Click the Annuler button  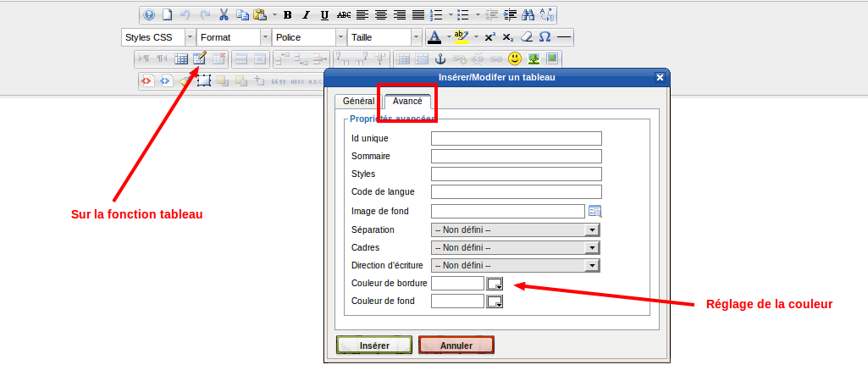pyautogui.click(x=456, y=346)
